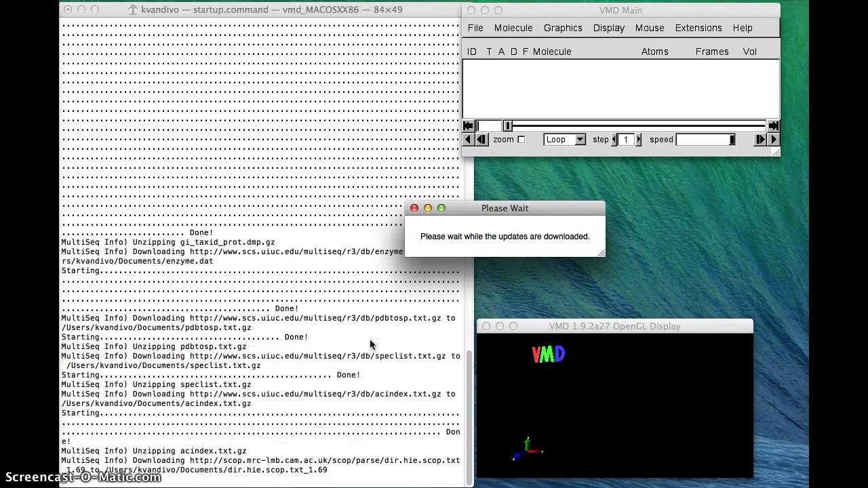The image size is (868, 488).
Task: Click the VMD Main window title bar
Action: click(620, 10)
